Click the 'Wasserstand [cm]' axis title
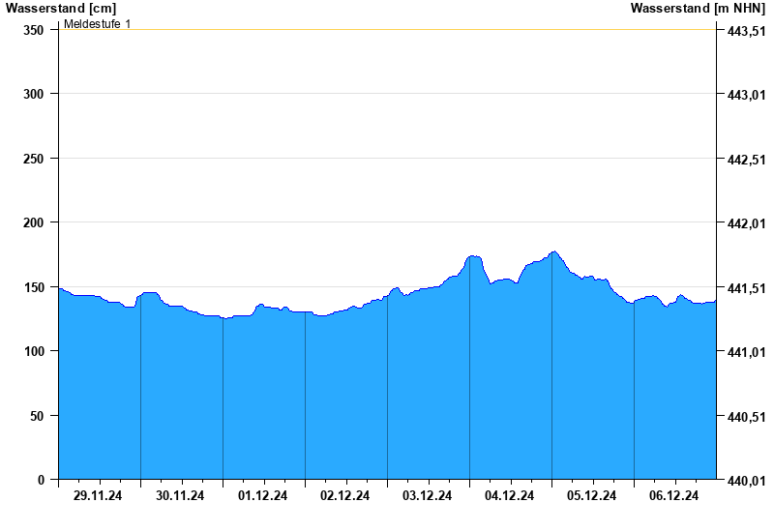Image resolution: width=774 pixels, height=532 pixels. click(x=60, y=8)
